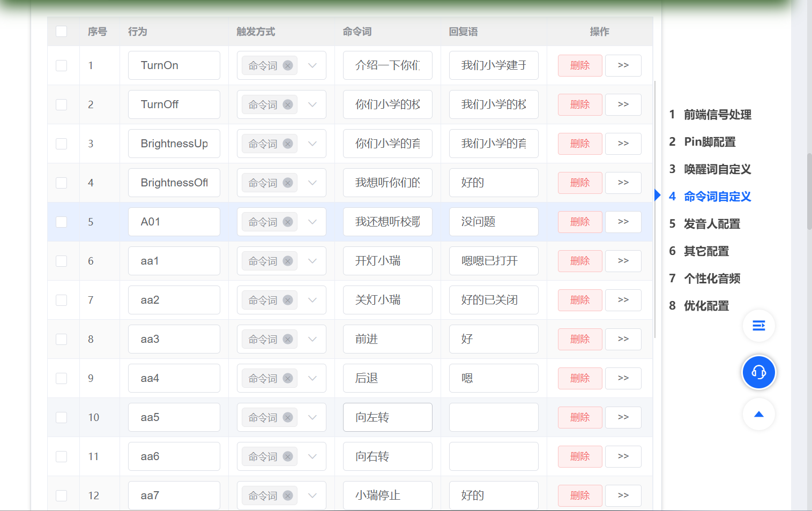812x511 pixels.
Task: Expand the trigger mode dropdown for TurnOff row
Action: (312, 104)
